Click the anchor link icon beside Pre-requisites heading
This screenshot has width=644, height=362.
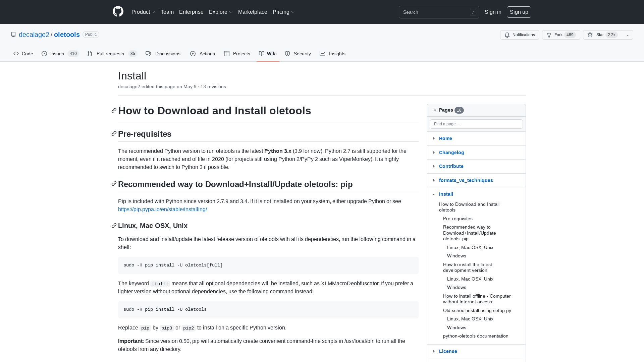coord(114,134)
